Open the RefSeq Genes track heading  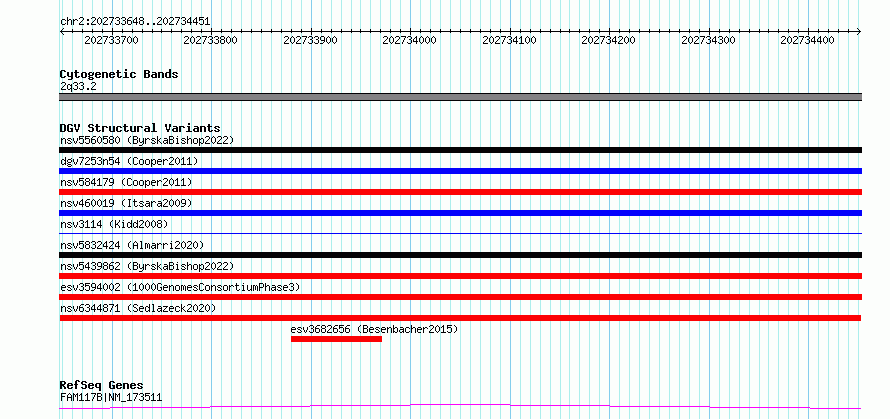tap(102, 386)
